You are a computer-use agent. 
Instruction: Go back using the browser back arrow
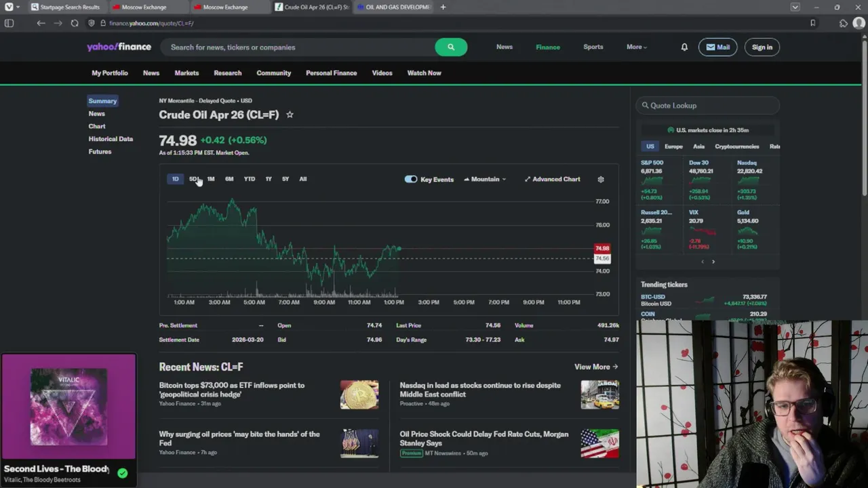coord(41,23)
